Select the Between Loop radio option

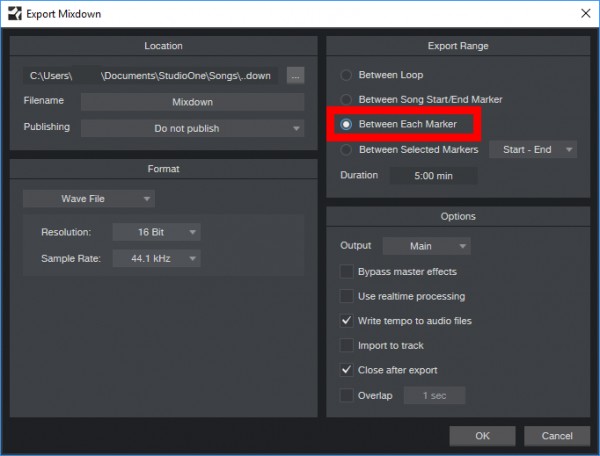point(347,75)
